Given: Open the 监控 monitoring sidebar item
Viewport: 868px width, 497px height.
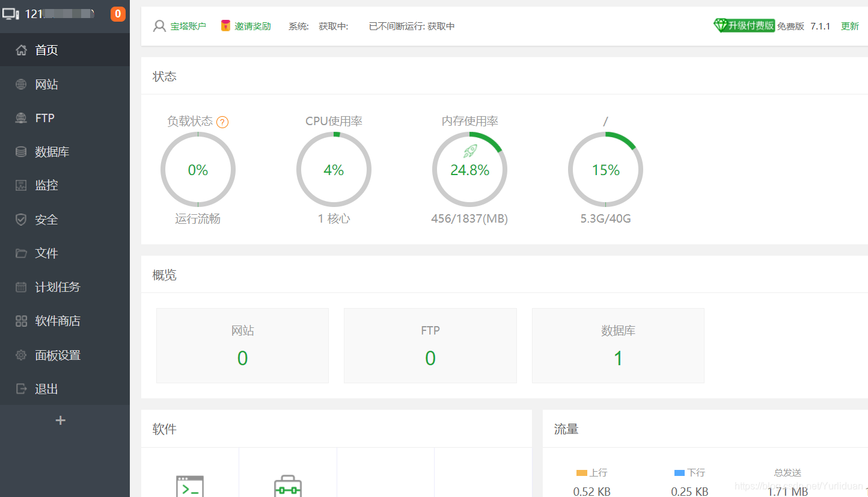Looking at the screenshot, I should click(65, 185).
